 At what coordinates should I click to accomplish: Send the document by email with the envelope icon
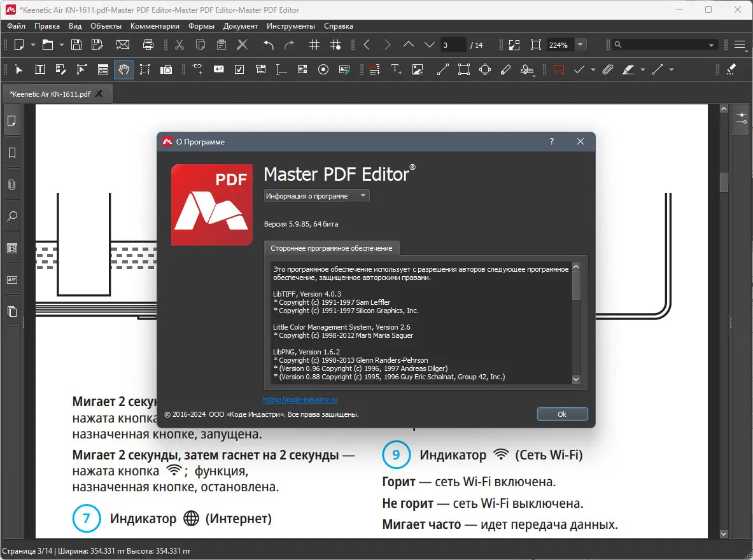[123, 45]
